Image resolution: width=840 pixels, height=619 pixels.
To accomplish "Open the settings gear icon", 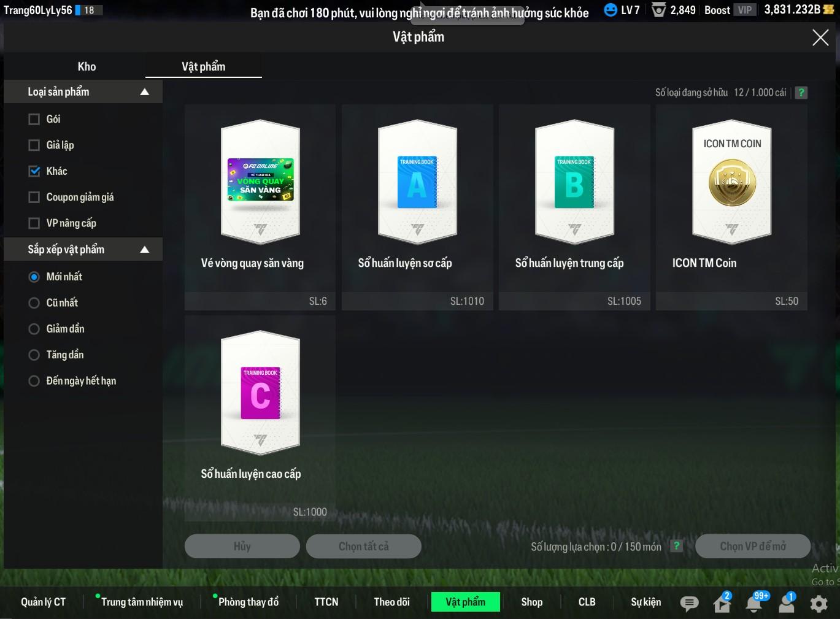I will tap(819, 604).
